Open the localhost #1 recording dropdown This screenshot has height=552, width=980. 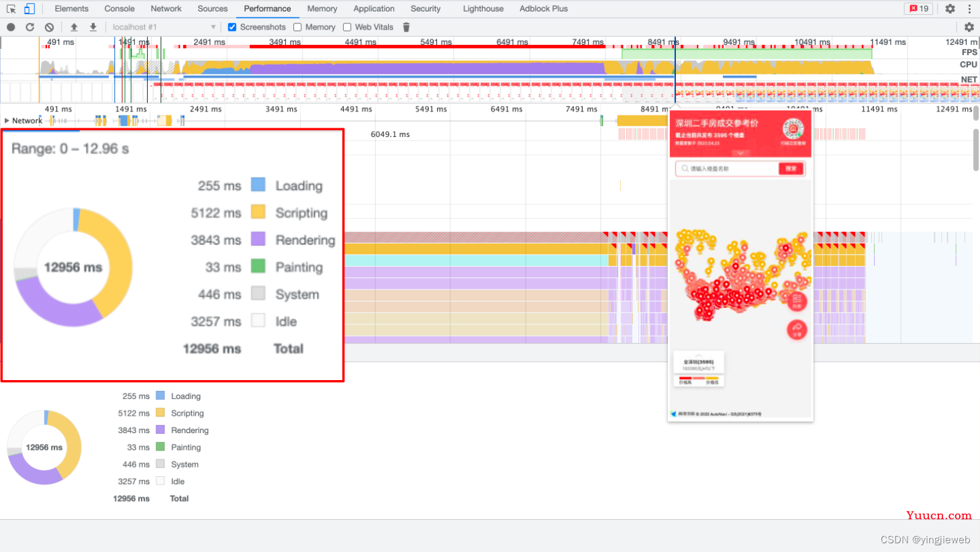click(163, 27)
